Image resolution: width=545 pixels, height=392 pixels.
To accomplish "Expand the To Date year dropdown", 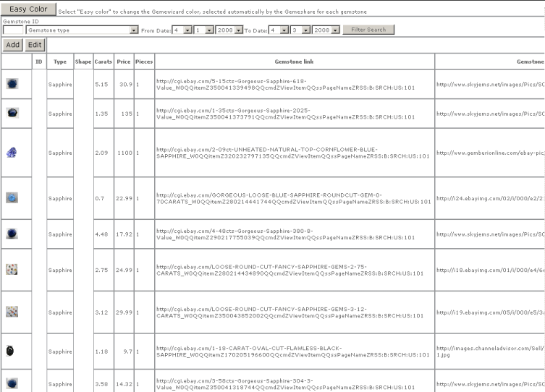I will pos(336,30).
